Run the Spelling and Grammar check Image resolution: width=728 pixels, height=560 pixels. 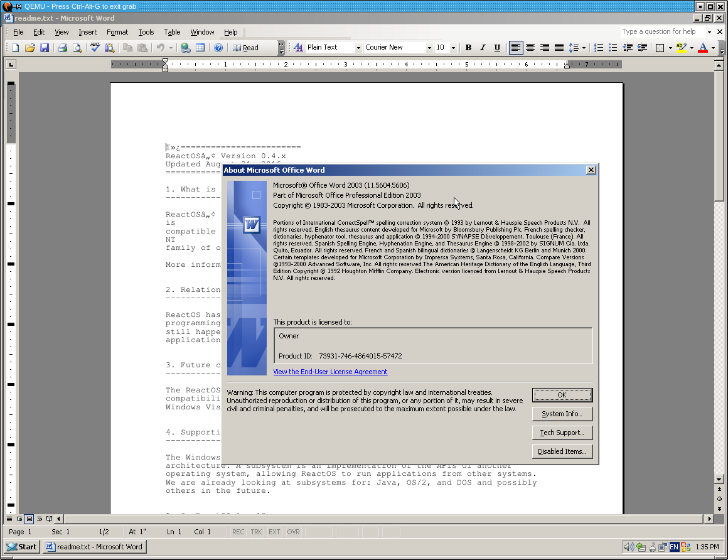tap(95, 48)
